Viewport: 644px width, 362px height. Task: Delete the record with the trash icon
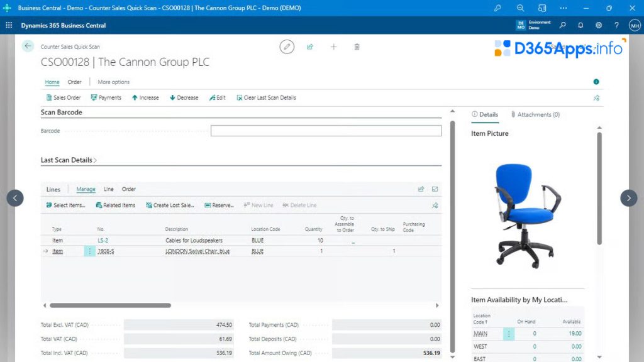click(x=357, y=47)
